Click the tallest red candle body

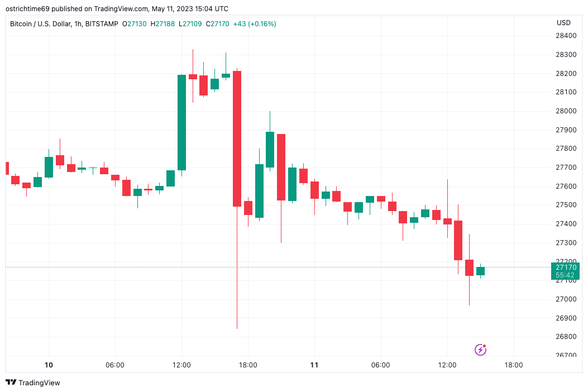(237, 138)
